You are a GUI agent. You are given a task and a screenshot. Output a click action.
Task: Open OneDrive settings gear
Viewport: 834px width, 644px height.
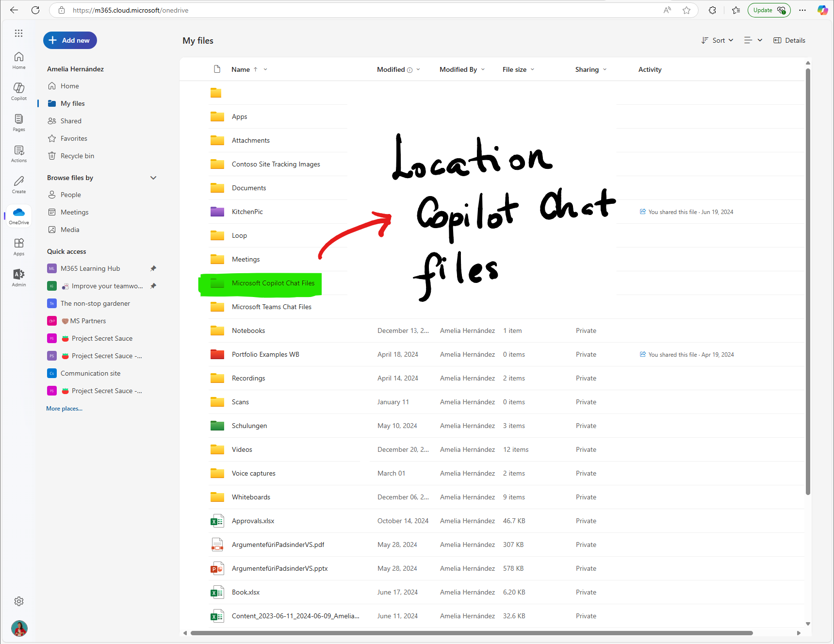point(18,601)
